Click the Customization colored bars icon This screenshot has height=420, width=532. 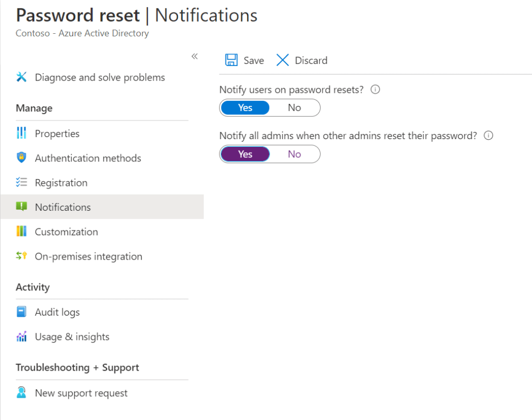21,232
